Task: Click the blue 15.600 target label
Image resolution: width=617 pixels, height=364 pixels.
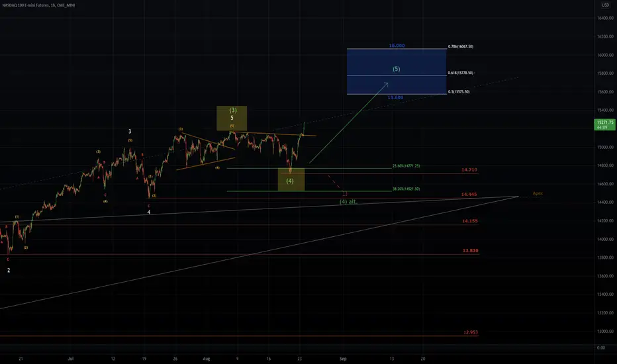Action: click(395, 97)
